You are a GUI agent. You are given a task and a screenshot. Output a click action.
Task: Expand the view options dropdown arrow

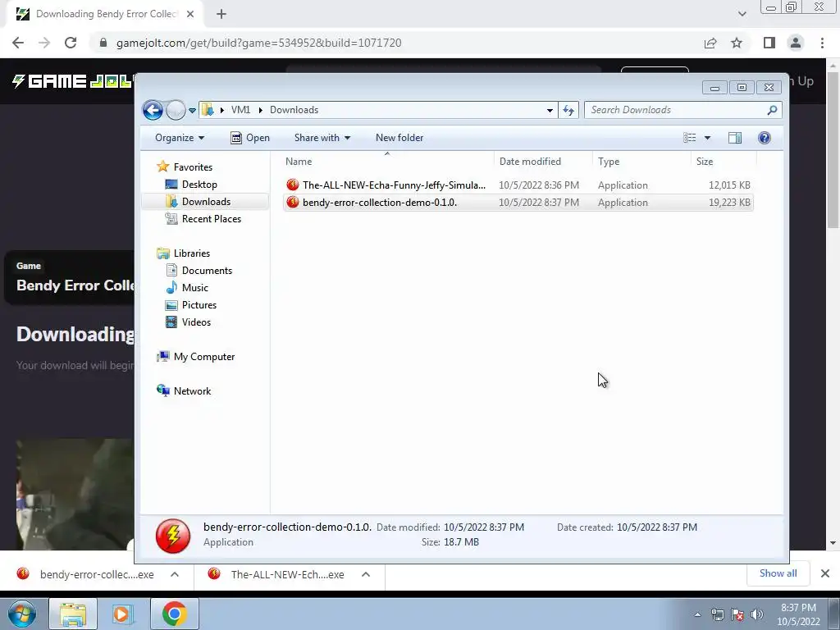click(x=707, y=138)
